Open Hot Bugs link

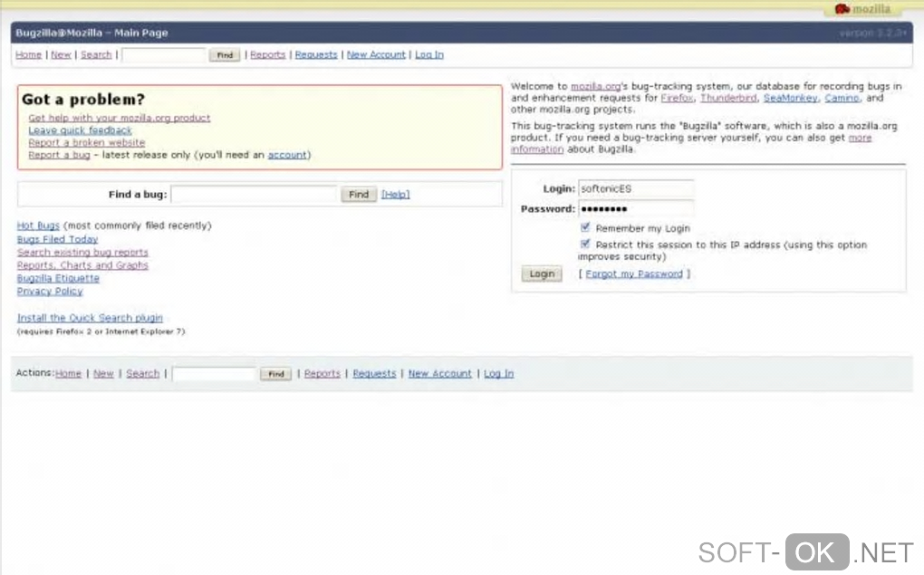pyautogui.click(x=38, y=225)
